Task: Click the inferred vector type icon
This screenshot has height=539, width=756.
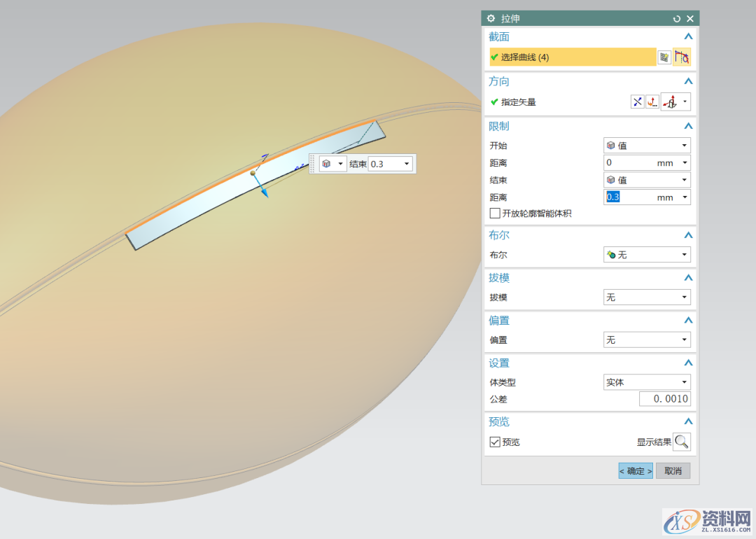Action: click(x=670, y=102)
